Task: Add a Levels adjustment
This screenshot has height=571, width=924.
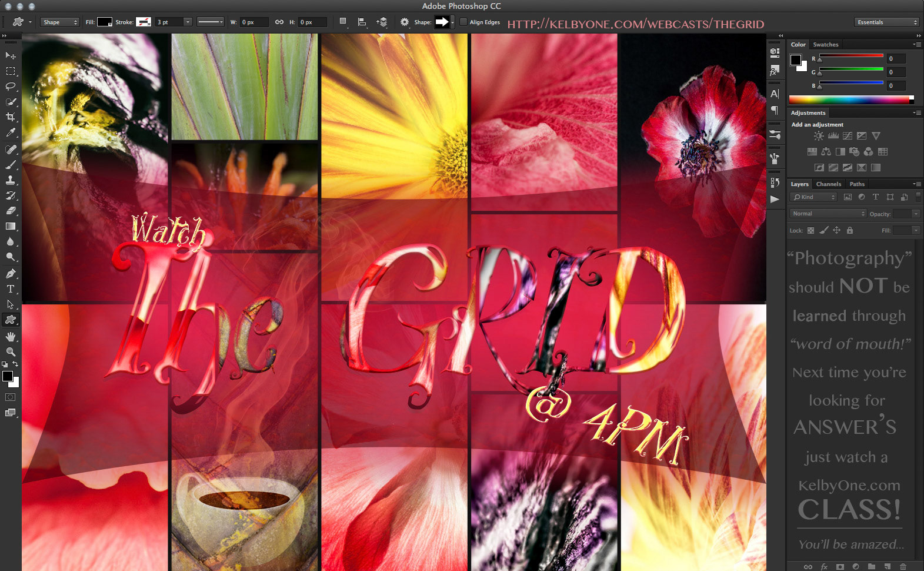Action: 833,136
